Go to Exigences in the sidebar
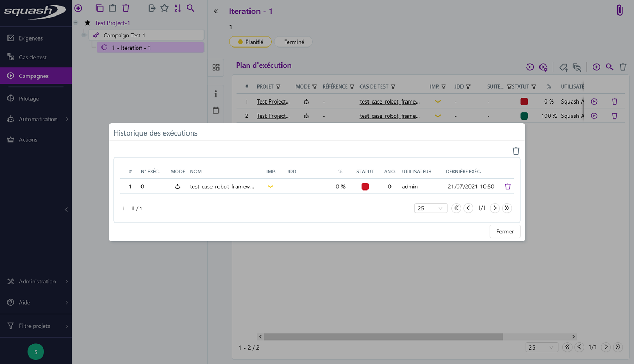This screenshot has width=634, height=364. (36, 38)
